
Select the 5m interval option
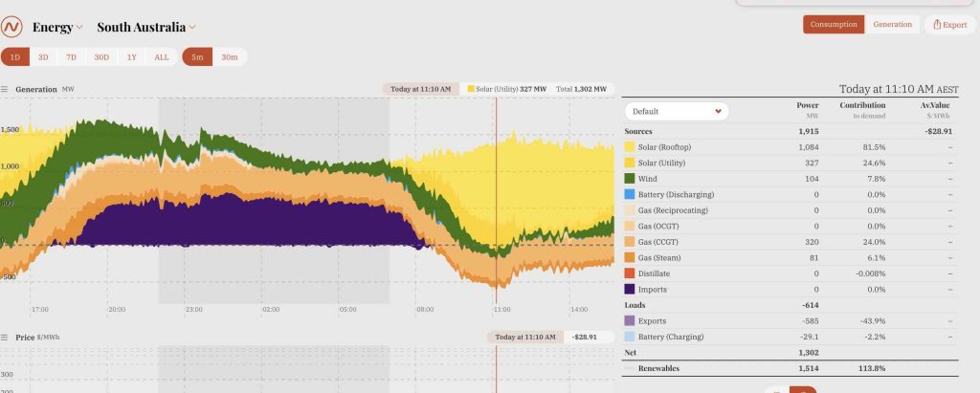click(x=196, y=57)
